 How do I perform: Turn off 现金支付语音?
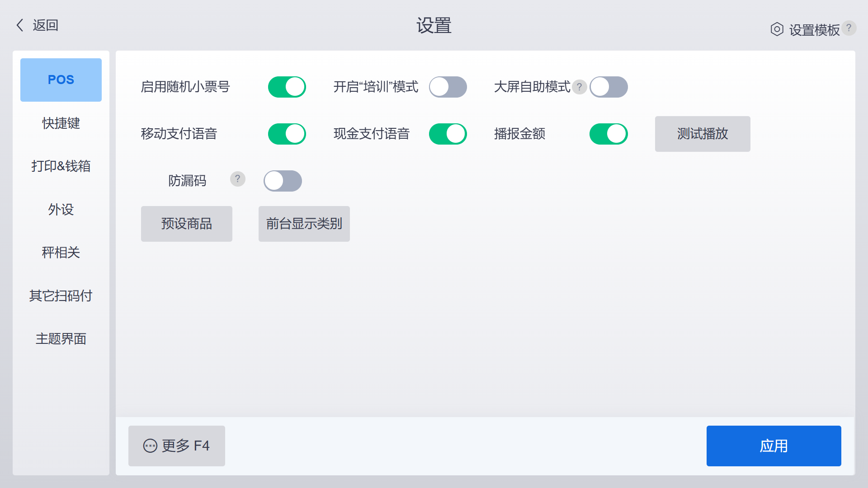click(448, 134)
